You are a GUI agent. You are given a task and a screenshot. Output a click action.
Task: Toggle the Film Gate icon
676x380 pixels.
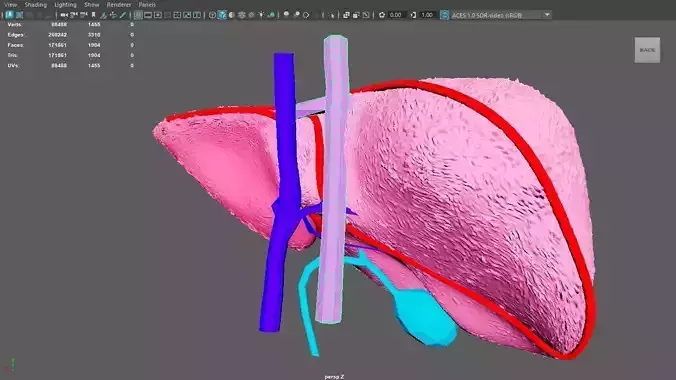point(148,15)
